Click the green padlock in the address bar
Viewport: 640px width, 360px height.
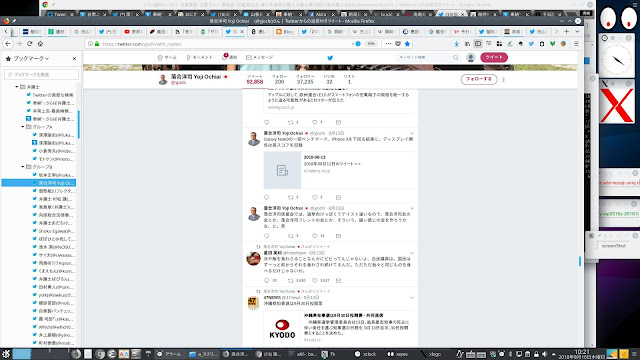[x=97, y=44]
